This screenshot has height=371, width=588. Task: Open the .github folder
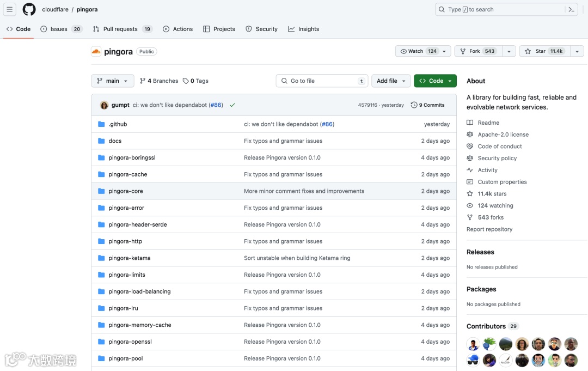[118, 124]
